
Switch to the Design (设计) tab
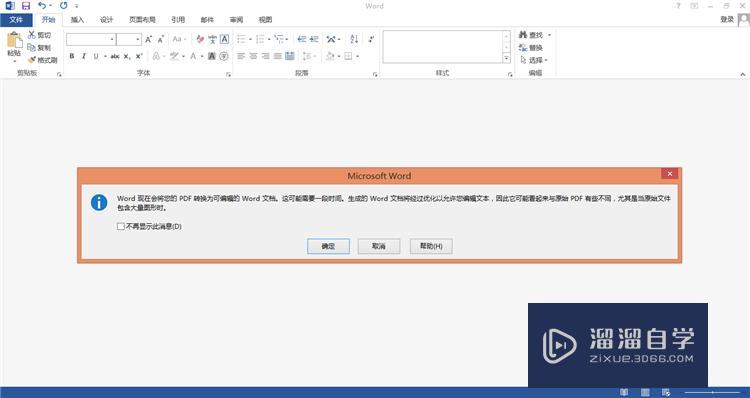[107, 20]
